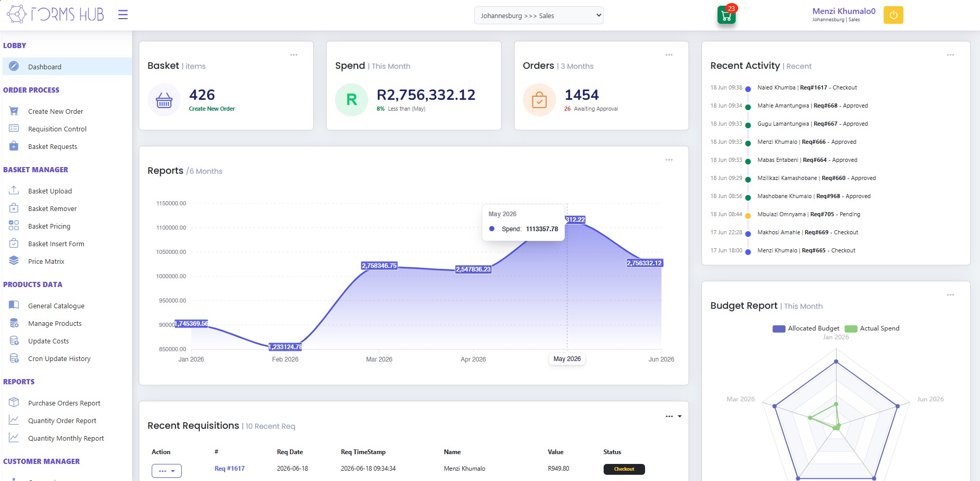Viewport: 980px width, 481px height.
Task: Click Naled Khumba Req#1617 activity entry
Action: click(807, 87)
